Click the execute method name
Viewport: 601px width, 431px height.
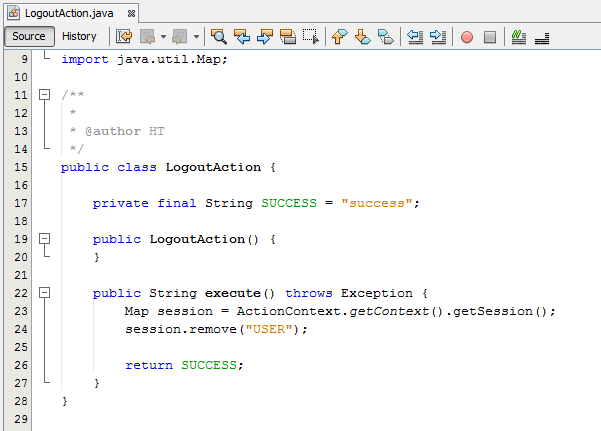[x=233, y=293]
